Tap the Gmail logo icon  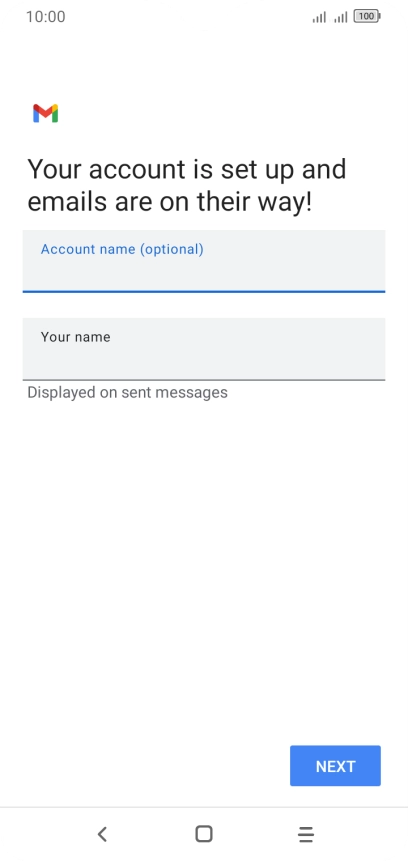pos(46,113)
